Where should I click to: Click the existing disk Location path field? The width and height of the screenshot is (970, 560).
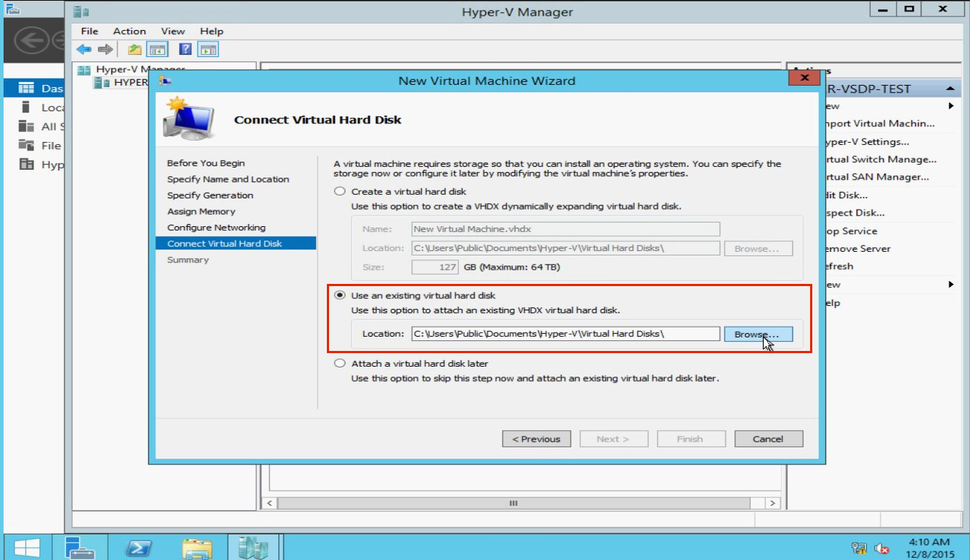pyautogui.click(x=565, y=334)
